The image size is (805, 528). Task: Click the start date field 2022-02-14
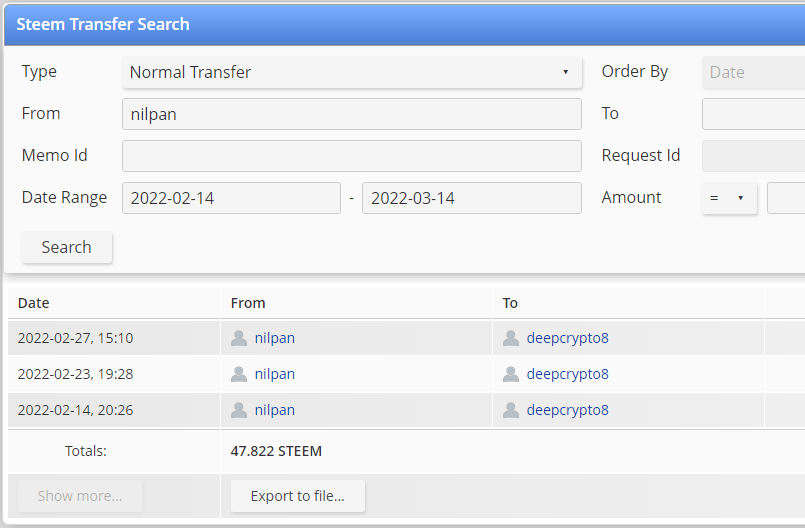point(231,198)
